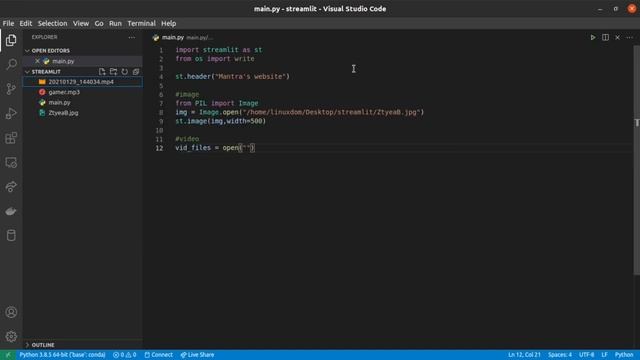Viewport: 640px width, 360px height.
Task: Open the Live Share activity bar icon
Action: pos(11,187)
